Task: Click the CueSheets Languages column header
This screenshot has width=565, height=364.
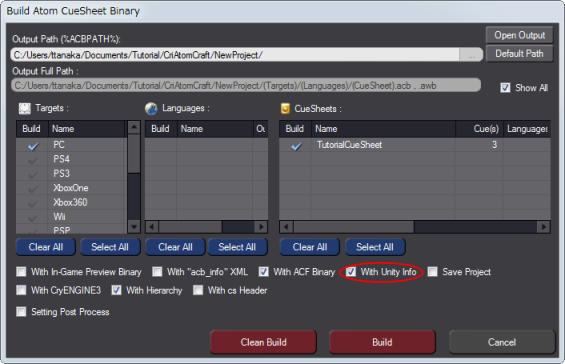Action: coord(527,129)
